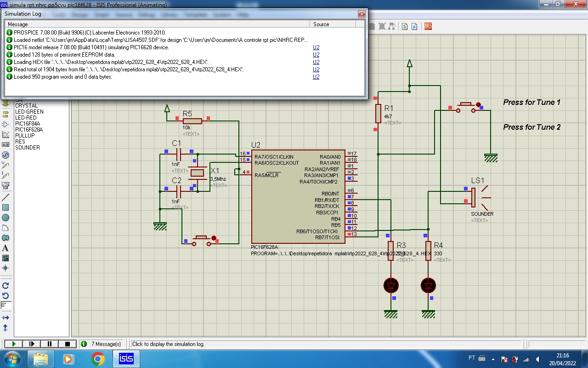Click the rotate clockwise icon

6,286
